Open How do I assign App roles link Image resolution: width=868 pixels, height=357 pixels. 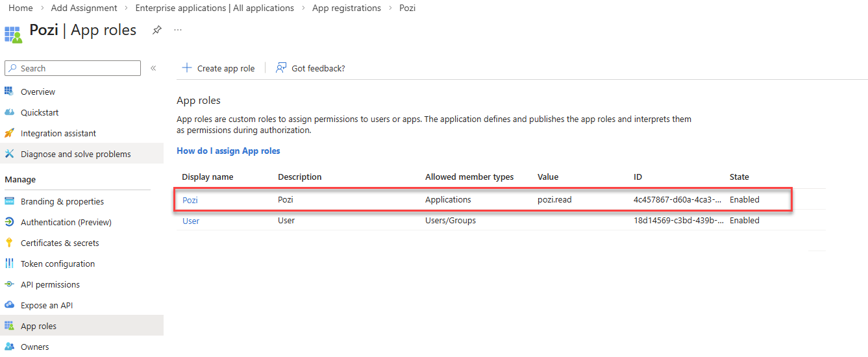[x=229, y=151]
